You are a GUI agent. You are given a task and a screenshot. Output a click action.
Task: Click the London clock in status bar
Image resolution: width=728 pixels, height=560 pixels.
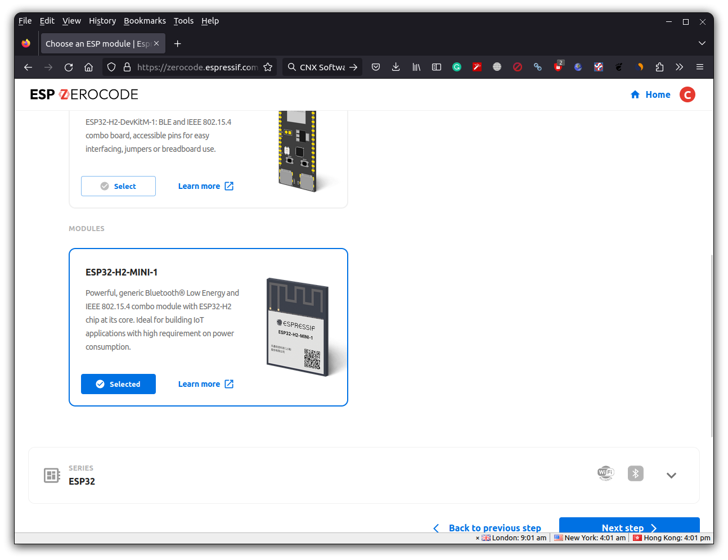point(514,538)
